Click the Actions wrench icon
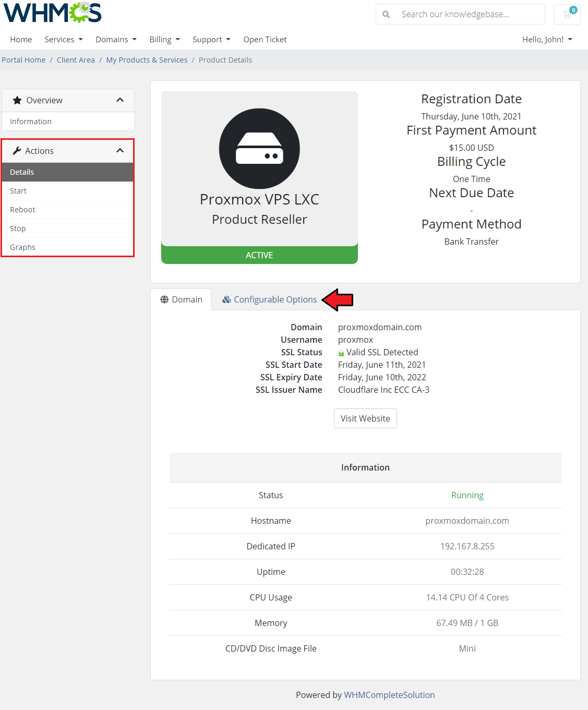This screenshot has height=710, width=588. (17, 151)
